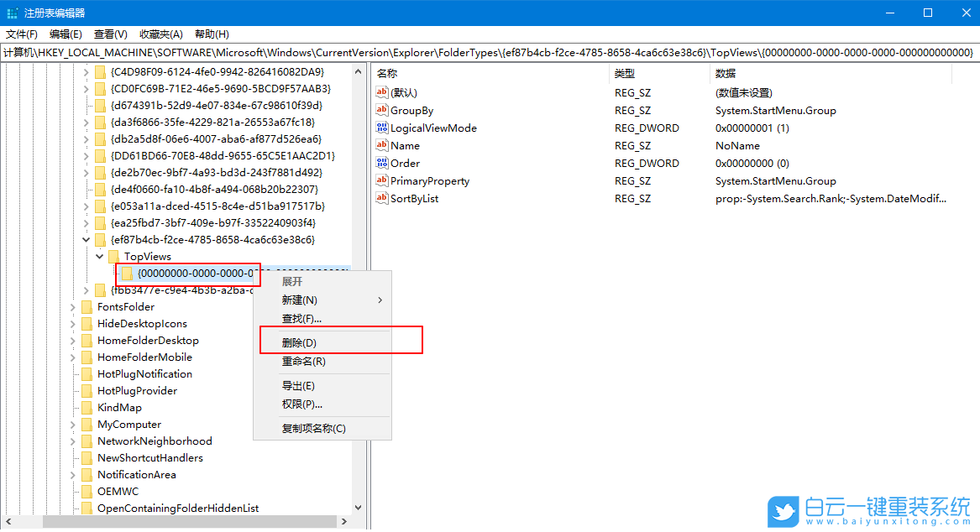Viewport: 980px width, 532px height.
Task: Click the ab icon beside GroupBy value
Action: [385, 110]
